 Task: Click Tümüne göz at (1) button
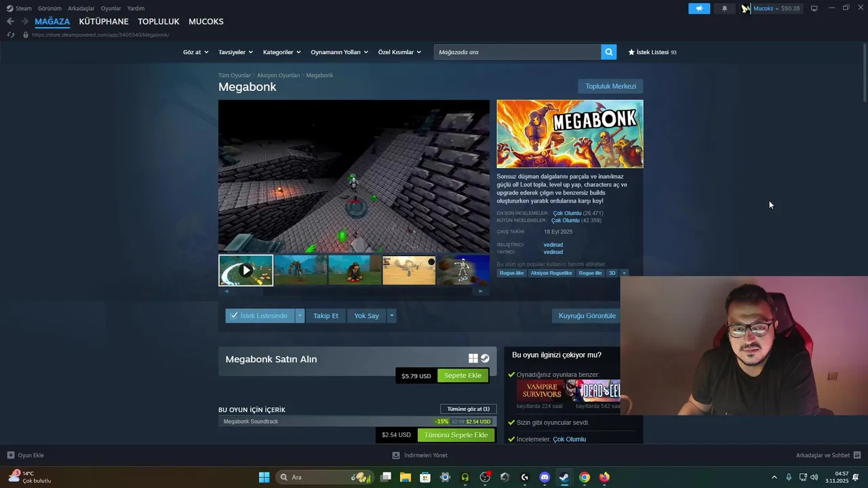[468, 409]
